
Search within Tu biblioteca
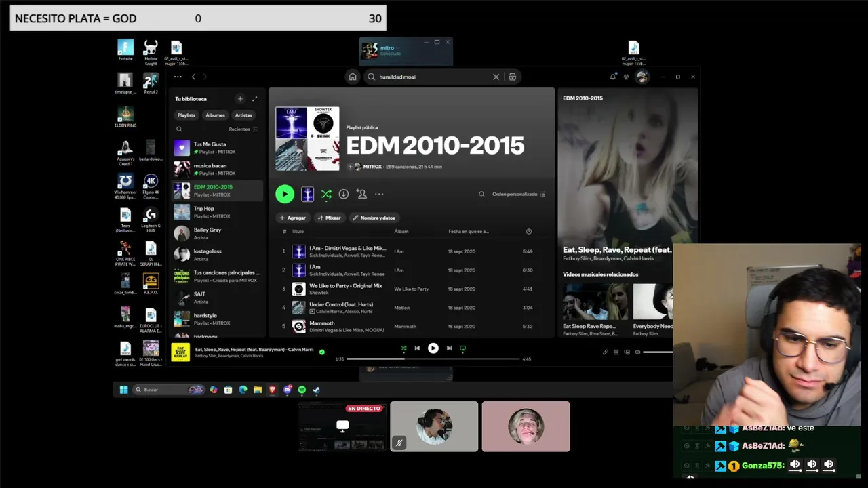pos(179,129)
